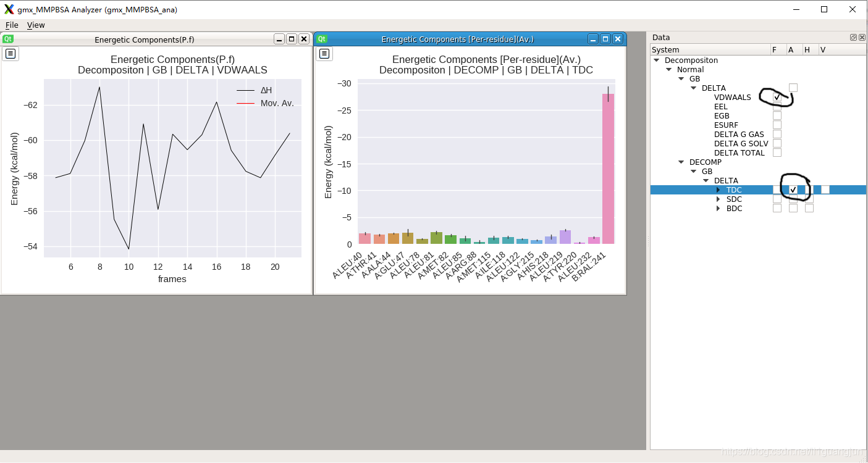The width and height of the screenshot is (868, 463).
Task: Enable the EEL F checkbox
Action: [777, 106]
